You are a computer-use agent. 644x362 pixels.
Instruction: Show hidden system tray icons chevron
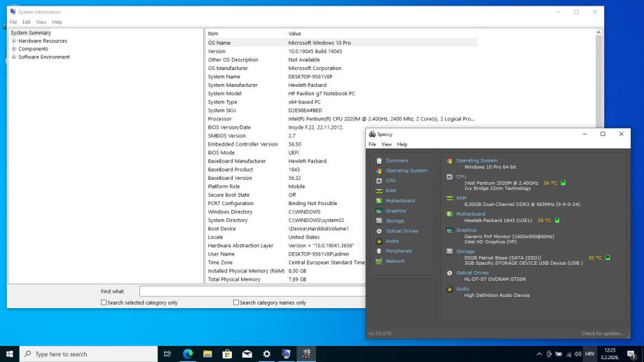539,354
